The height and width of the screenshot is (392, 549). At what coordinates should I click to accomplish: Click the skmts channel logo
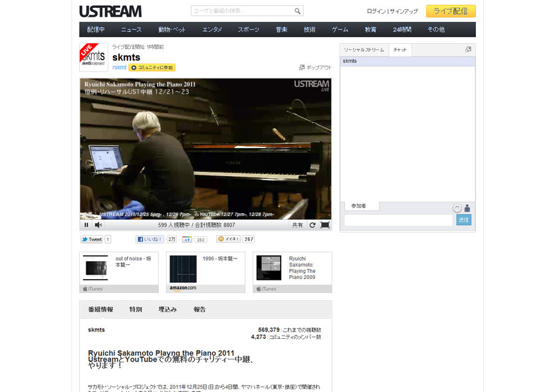click(94, 57)
